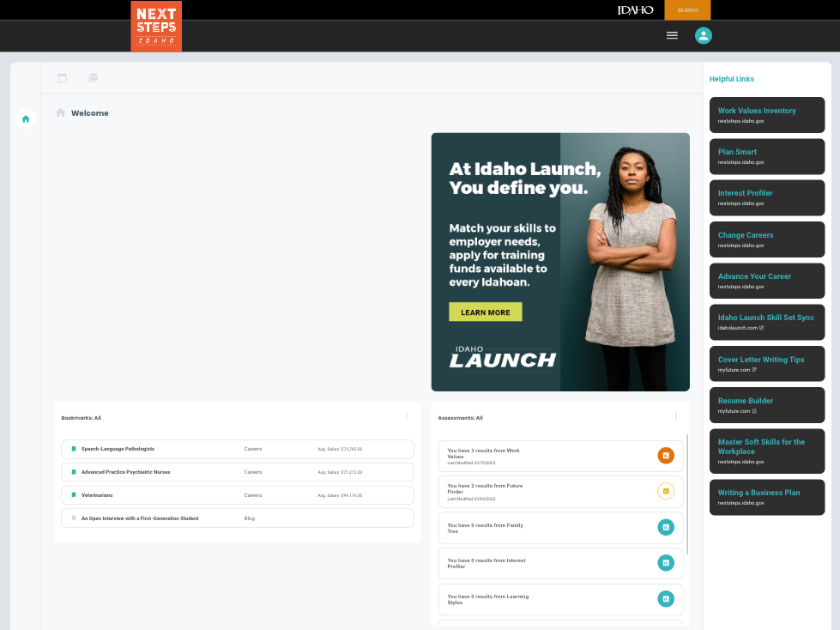Click the news icon beside the calendar
840x630 pixels.
click(94, 78)
